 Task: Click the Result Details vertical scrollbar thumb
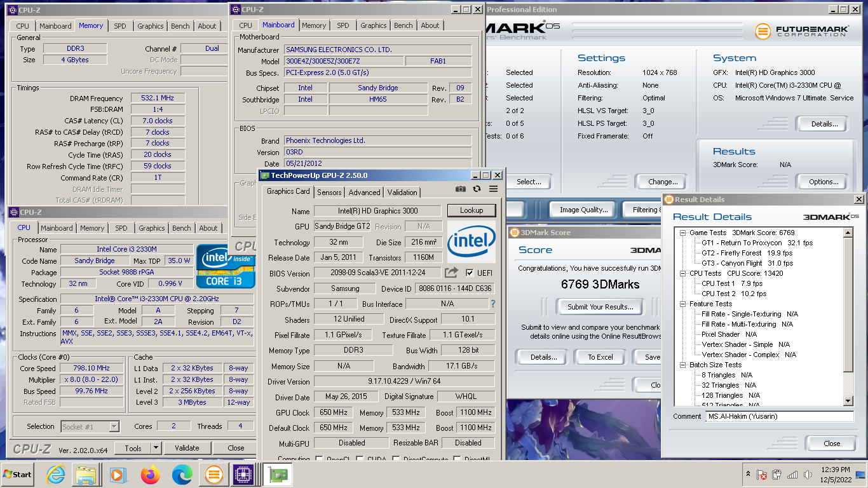(848, 305)
